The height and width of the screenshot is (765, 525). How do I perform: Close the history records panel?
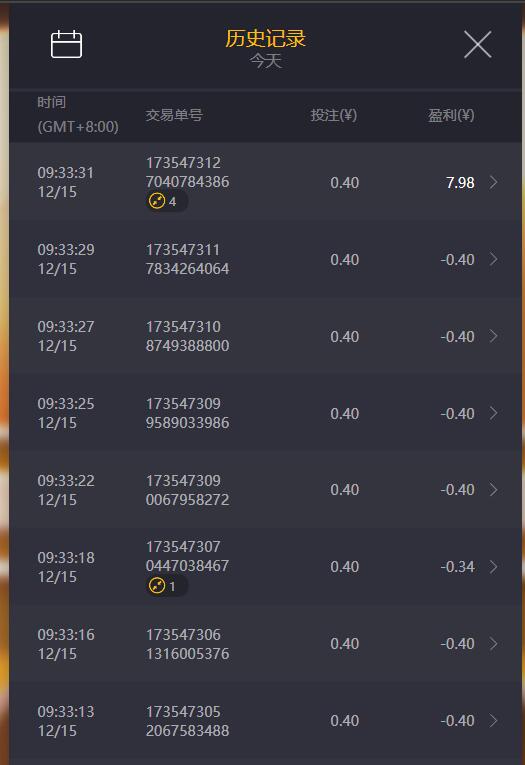click(x=477, y=44)
